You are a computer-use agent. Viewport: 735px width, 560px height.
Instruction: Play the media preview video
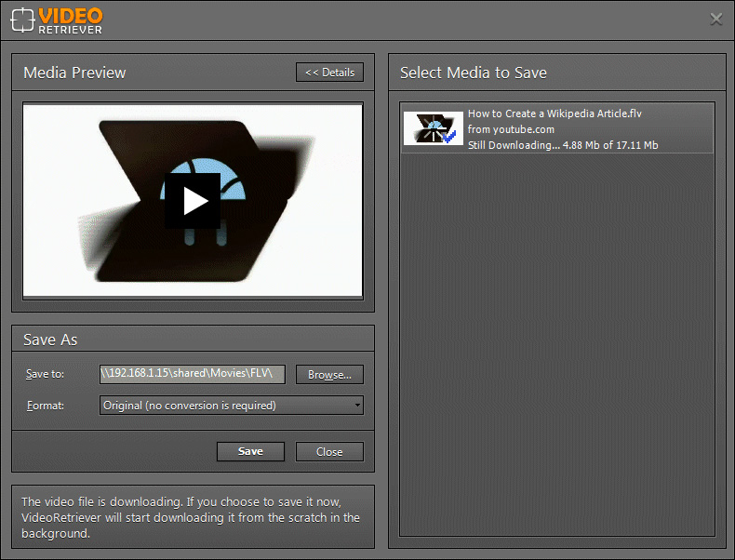(193, 201)
